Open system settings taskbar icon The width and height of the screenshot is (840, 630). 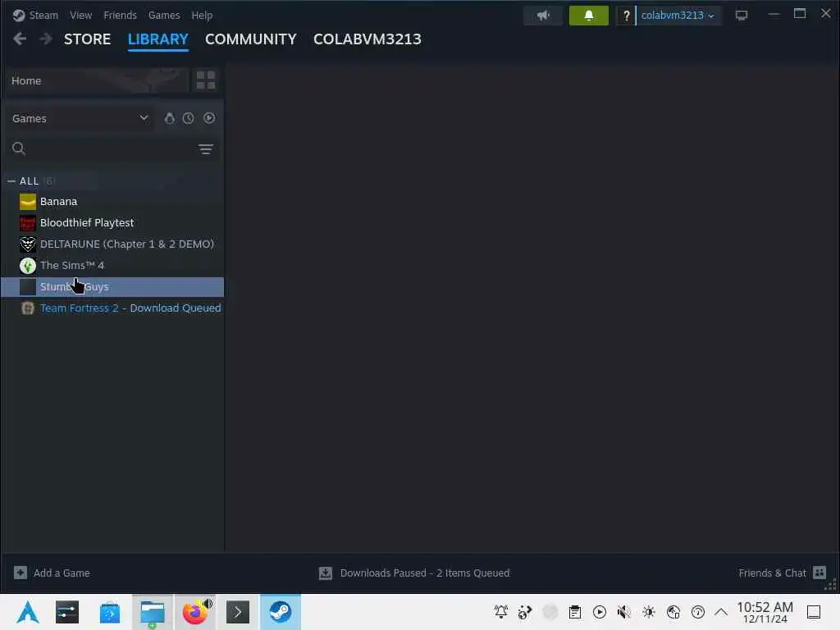tap(67, 612)
